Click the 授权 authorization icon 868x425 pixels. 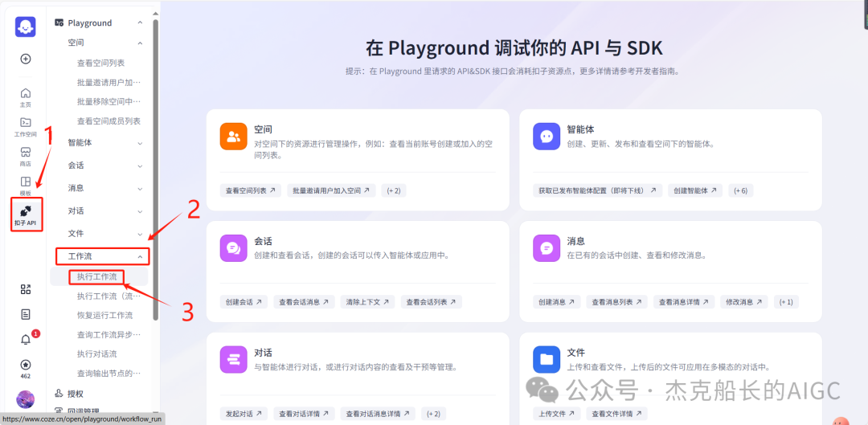[59, 394]
